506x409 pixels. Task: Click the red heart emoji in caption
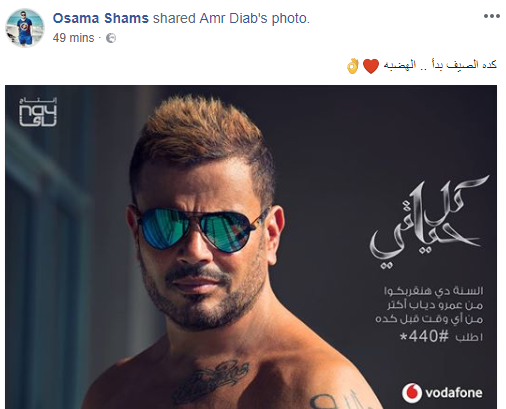371,66
